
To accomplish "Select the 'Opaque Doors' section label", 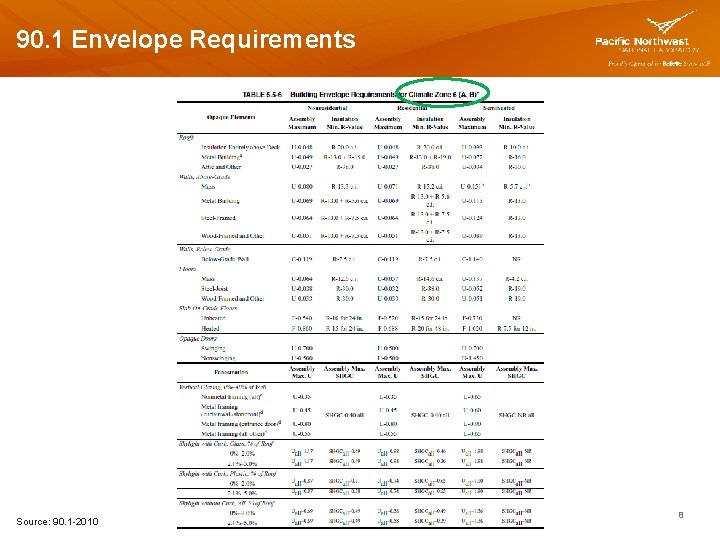I will click(x=198, y=339).
